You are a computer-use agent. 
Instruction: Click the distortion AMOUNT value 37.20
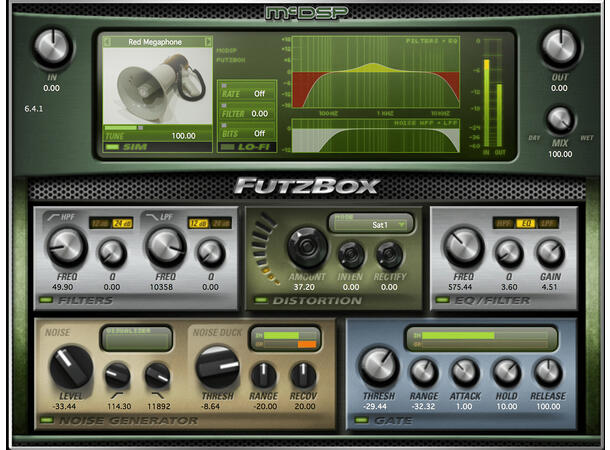tap(304, 287)
